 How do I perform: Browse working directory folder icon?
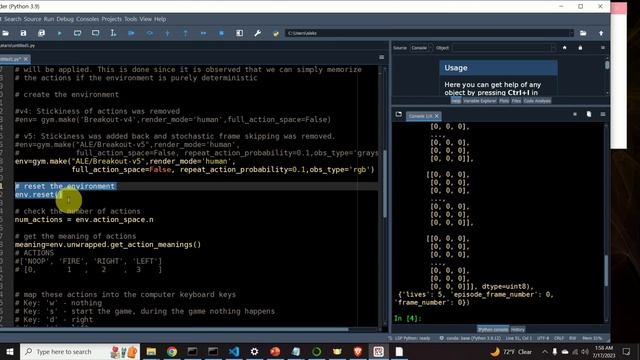point(583,33)
